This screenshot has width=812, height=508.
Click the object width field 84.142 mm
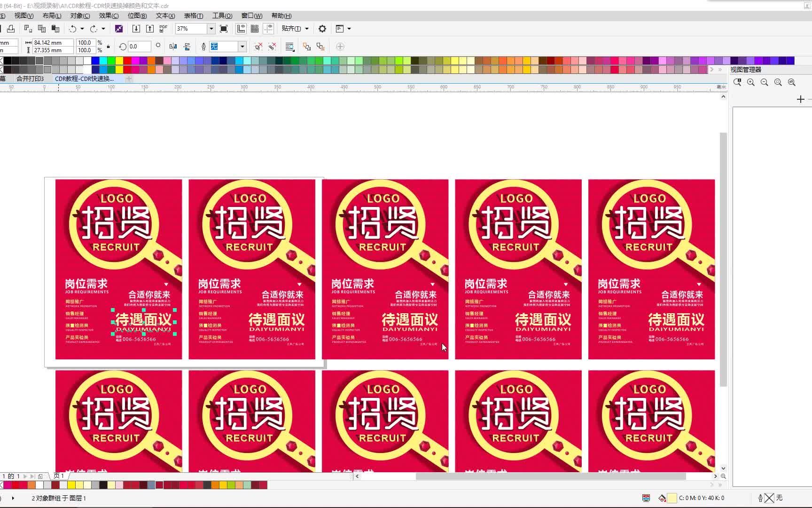53,42
